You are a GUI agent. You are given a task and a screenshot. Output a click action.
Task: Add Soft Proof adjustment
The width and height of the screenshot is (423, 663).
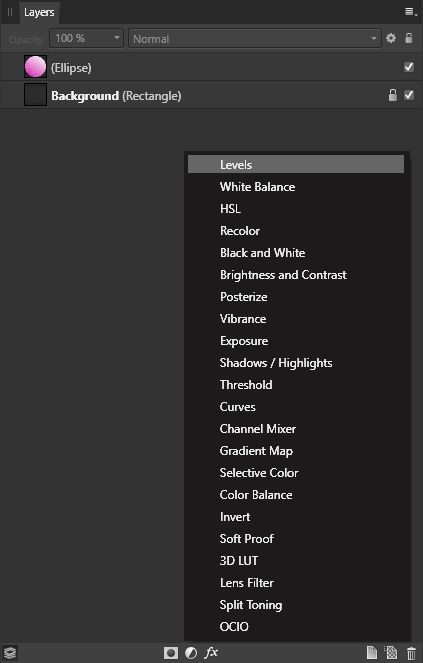[x=296, y=538]
